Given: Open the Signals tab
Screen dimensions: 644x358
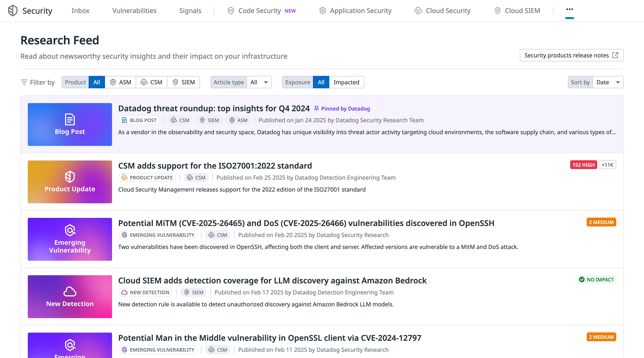Looking at the screenshot, I should tap(190, 11).
